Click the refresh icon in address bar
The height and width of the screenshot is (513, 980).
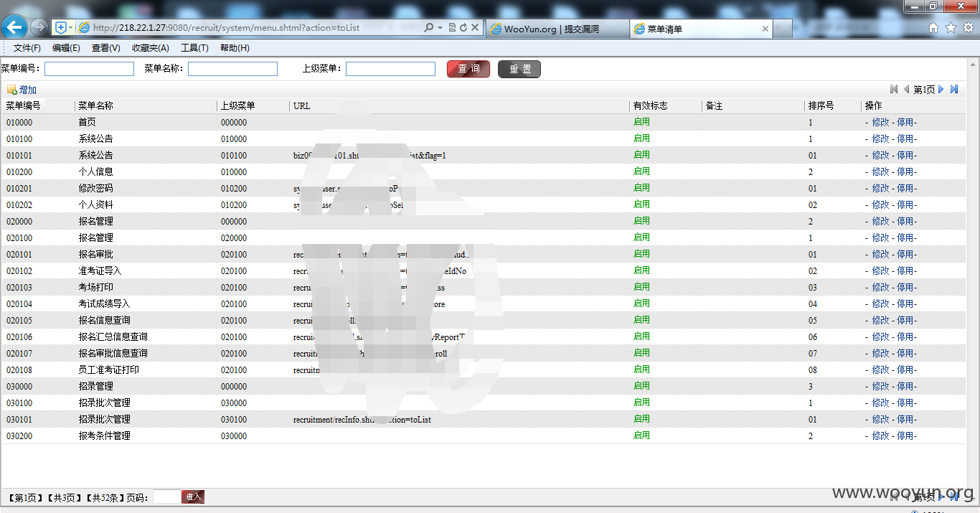463,27
